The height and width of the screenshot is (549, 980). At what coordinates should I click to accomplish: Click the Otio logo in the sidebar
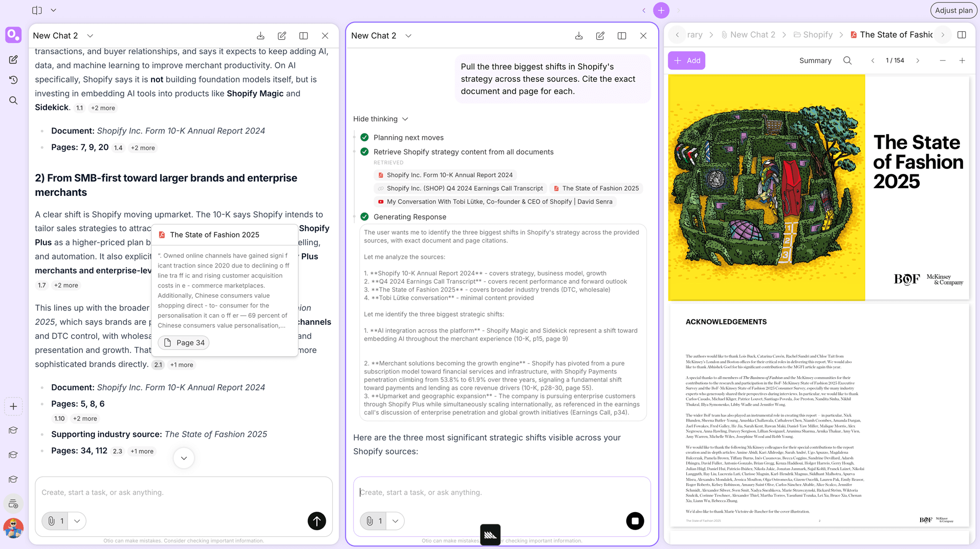pyautogui.click(x=13, y=35)
